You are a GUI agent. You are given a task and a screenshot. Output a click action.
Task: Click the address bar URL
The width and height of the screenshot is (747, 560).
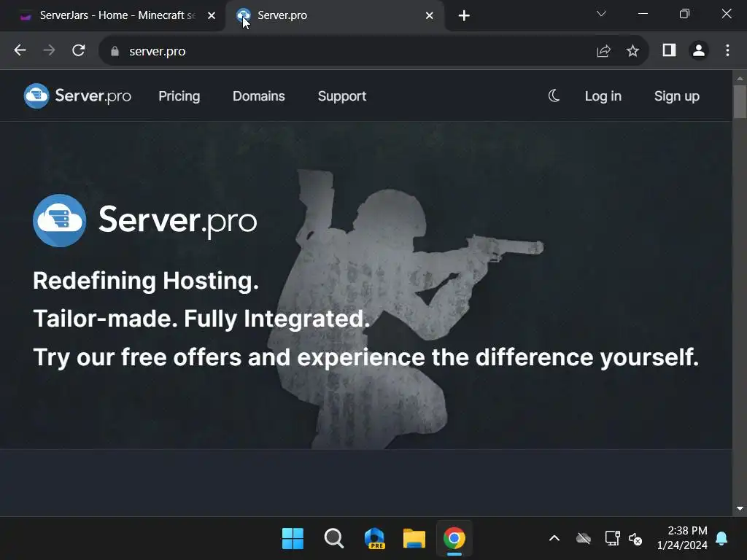coord(158,52)
